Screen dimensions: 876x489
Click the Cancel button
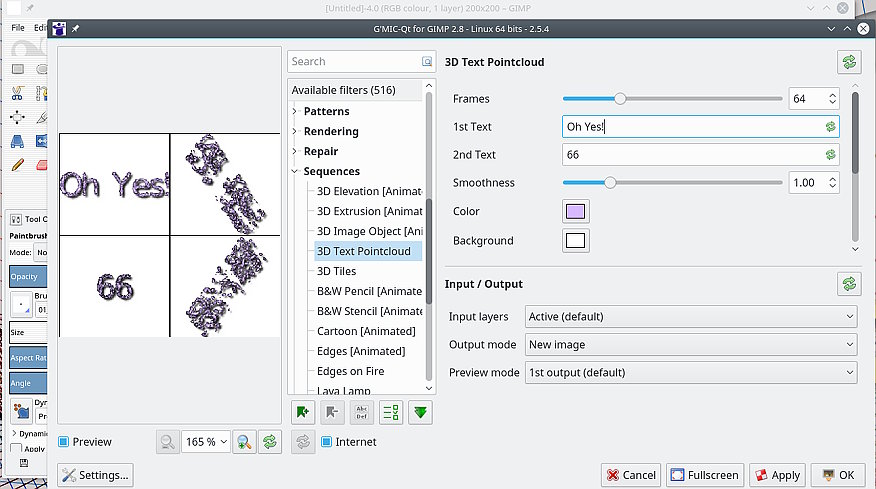(631, 475)
